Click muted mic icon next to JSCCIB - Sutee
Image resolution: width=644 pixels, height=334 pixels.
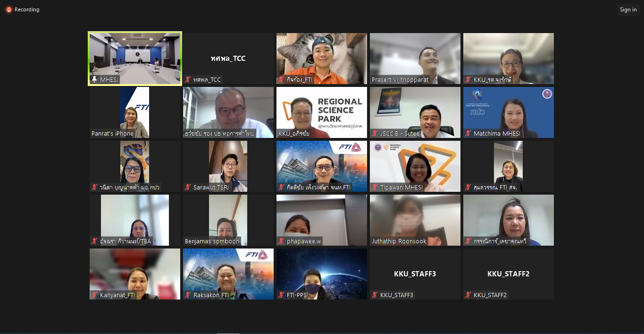pyautogui.click(x=375, y=134)
